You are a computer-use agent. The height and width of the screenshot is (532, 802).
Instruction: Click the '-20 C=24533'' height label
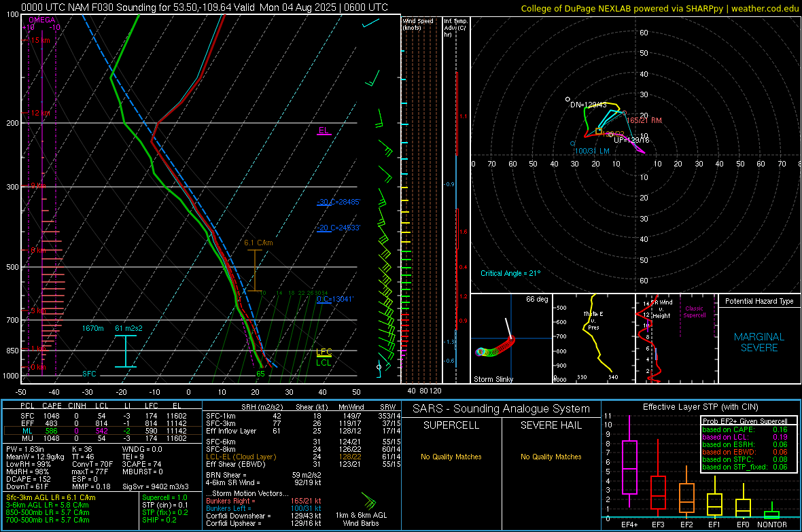pyautogui.click(x=338, y=228)
